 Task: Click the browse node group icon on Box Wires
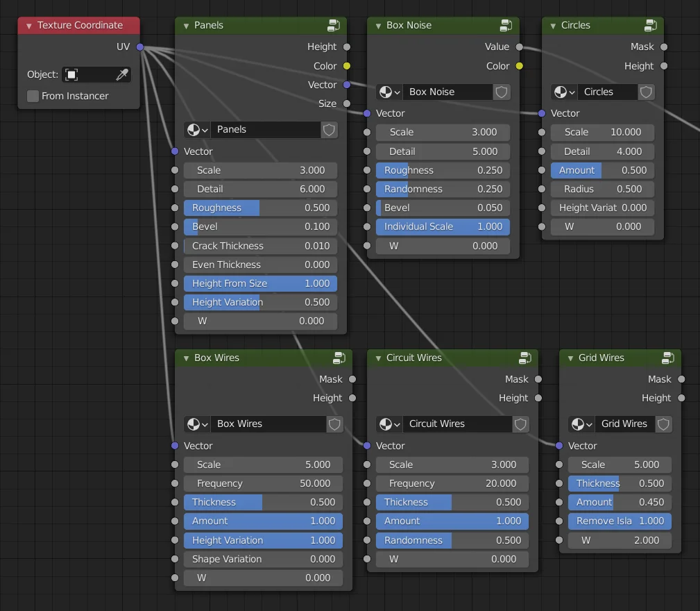pos(197,424)
